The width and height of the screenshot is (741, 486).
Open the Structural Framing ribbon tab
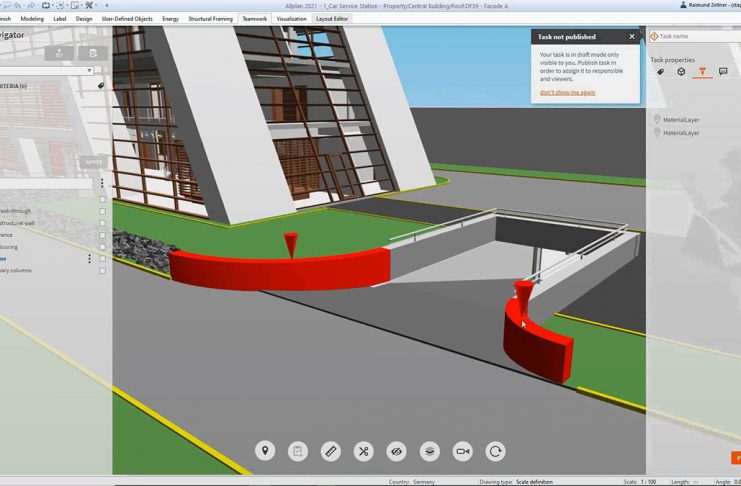pyautogui.click(x=210, y=19)
